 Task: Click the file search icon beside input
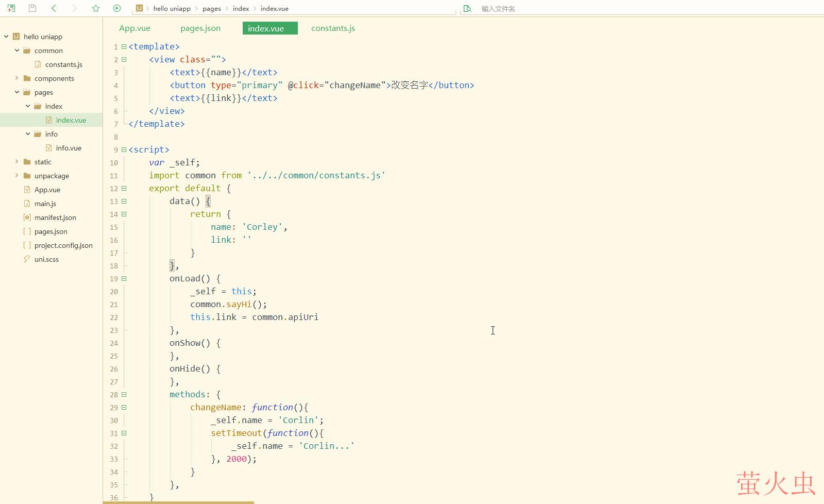pos(467,8)
